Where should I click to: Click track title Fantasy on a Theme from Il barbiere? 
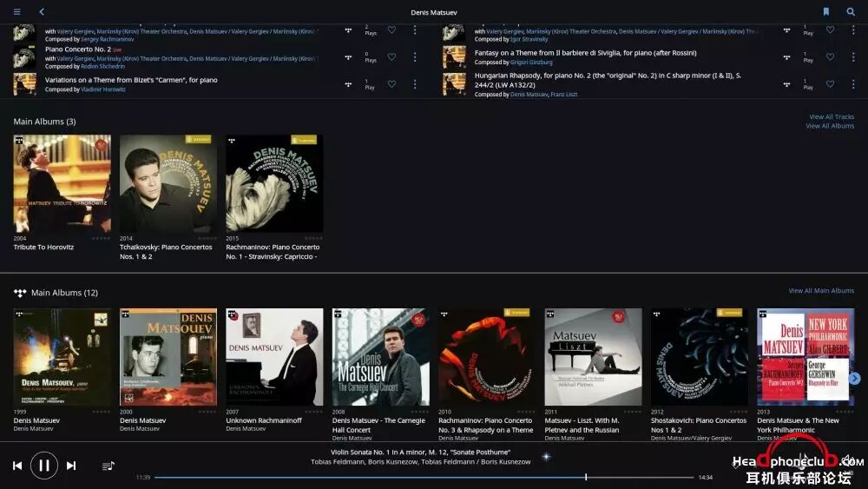(x=586, y=53)
